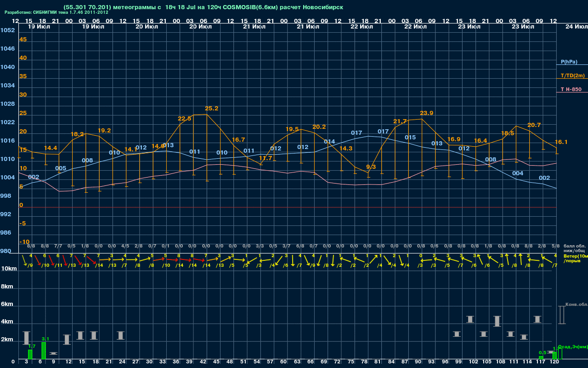
Task: Click the 11.7 temperature minimum value
Action: pyautogui.click(x=266, y=158)
